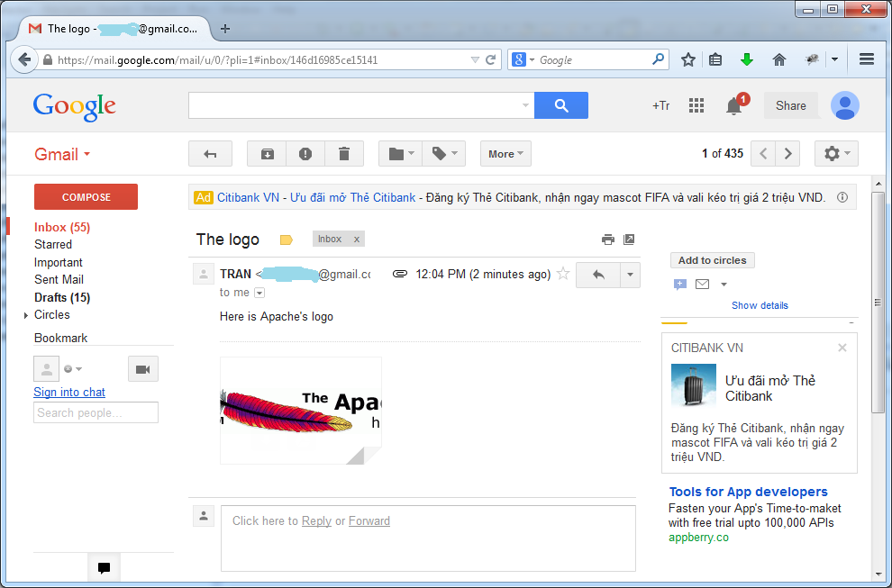Click the COMPOSE button
Viewport: 892px width, 588px height.
coord(86,197)
